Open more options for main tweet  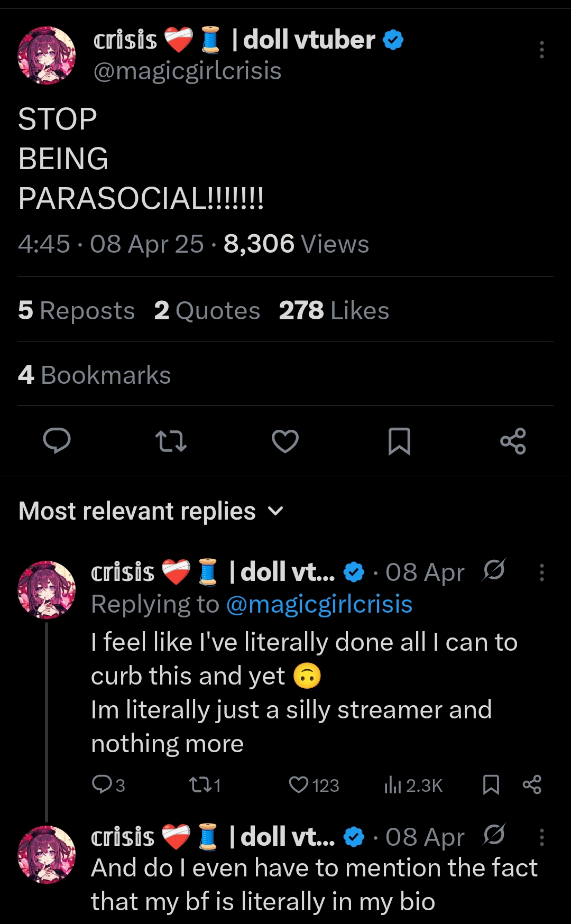(541, 50)
